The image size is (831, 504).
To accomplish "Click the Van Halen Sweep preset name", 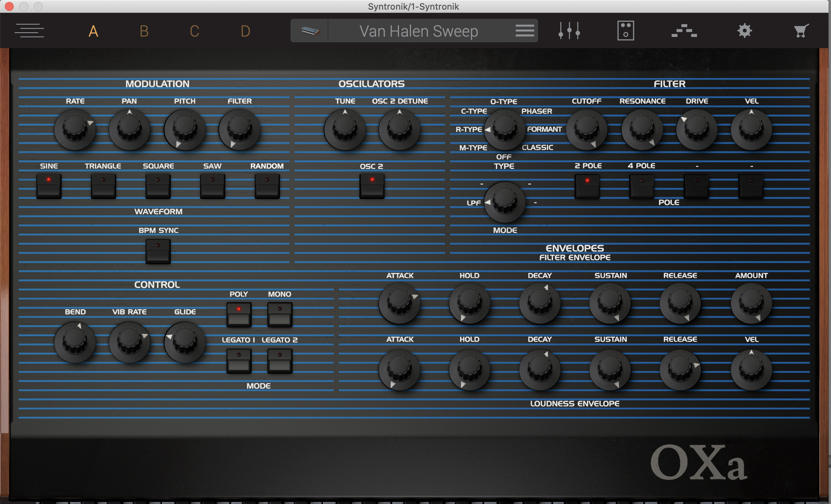I will [x=419, y=31].
